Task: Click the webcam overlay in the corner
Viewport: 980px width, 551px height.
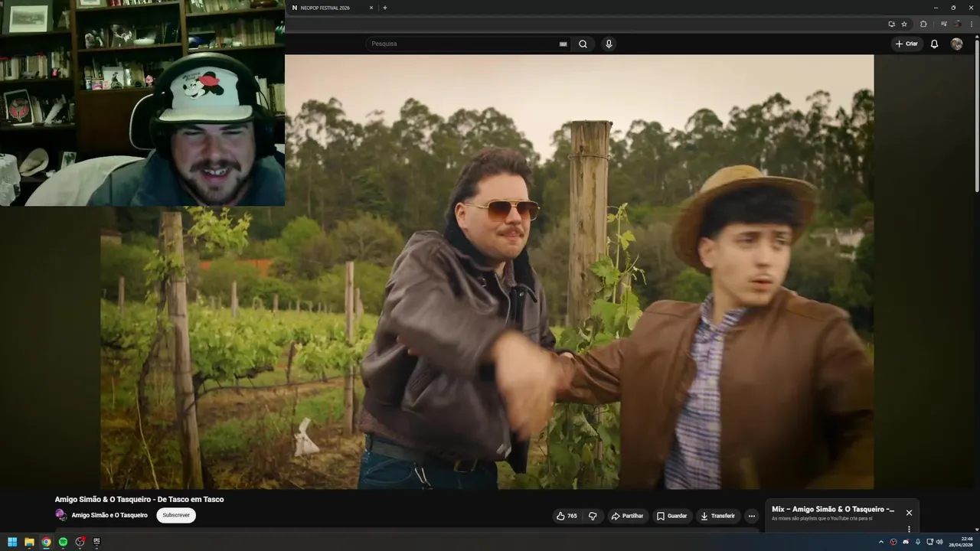Action: pyautogui.click(x=142, y=103)
